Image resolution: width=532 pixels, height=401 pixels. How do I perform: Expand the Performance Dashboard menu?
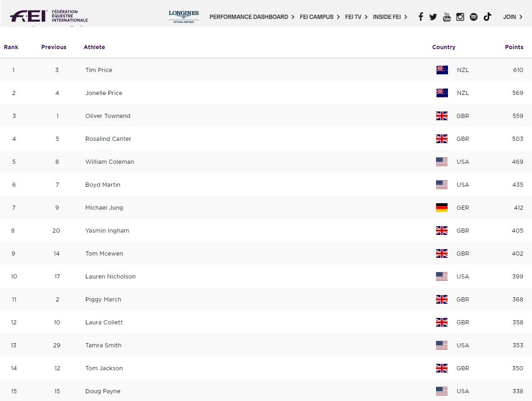click(252, 17)
